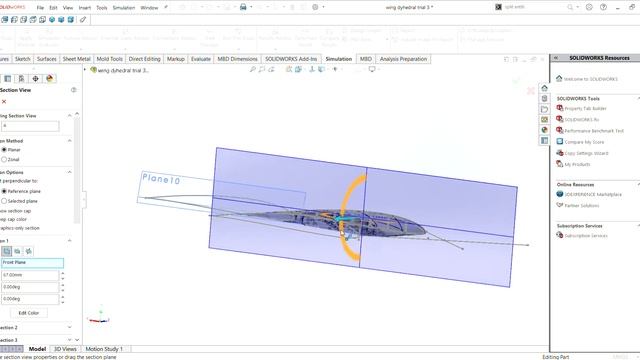Select the Front plane icon under Section 1
This screenshot has width=640, height=360.
point(7,251)
